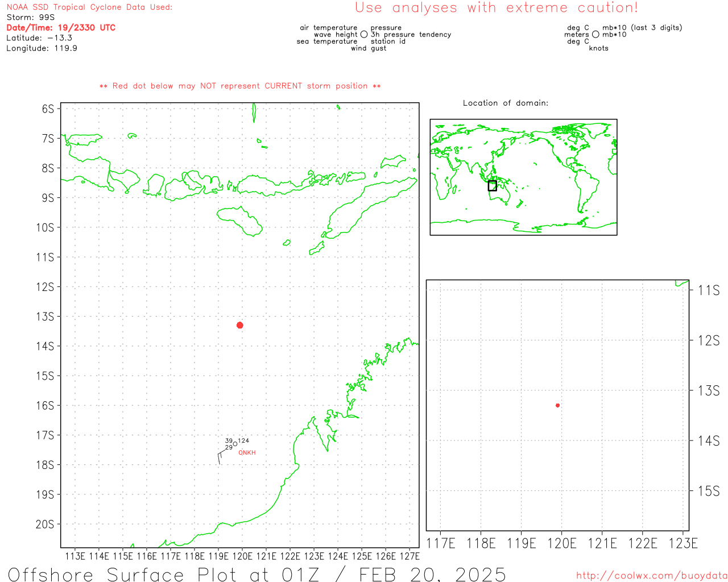This screenshot has width=728, height=582.
Task: Click the 'air temperature' legend label
Action: [x=329, y=28]
